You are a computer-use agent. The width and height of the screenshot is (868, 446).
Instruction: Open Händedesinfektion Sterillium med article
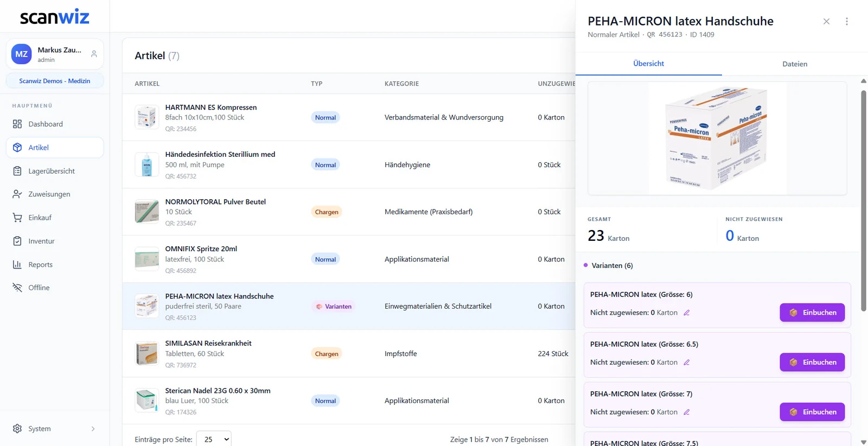point(220,155)
